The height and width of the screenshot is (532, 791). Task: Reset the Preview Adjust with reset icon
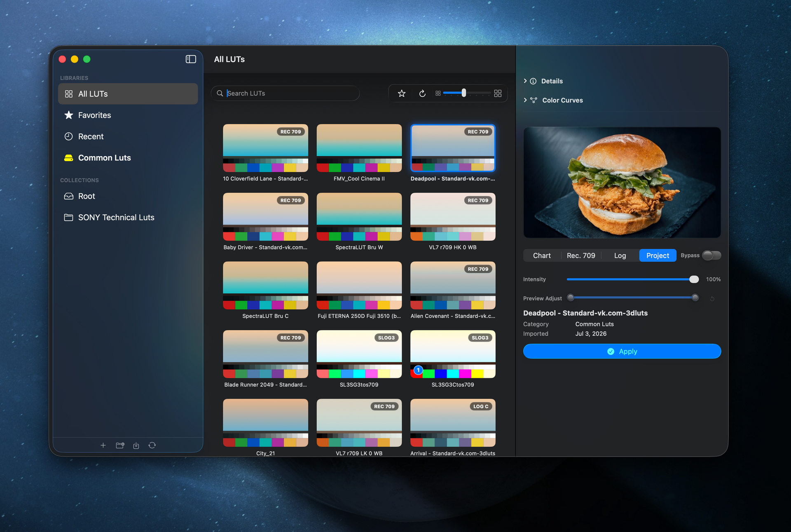tap(712, 298)
